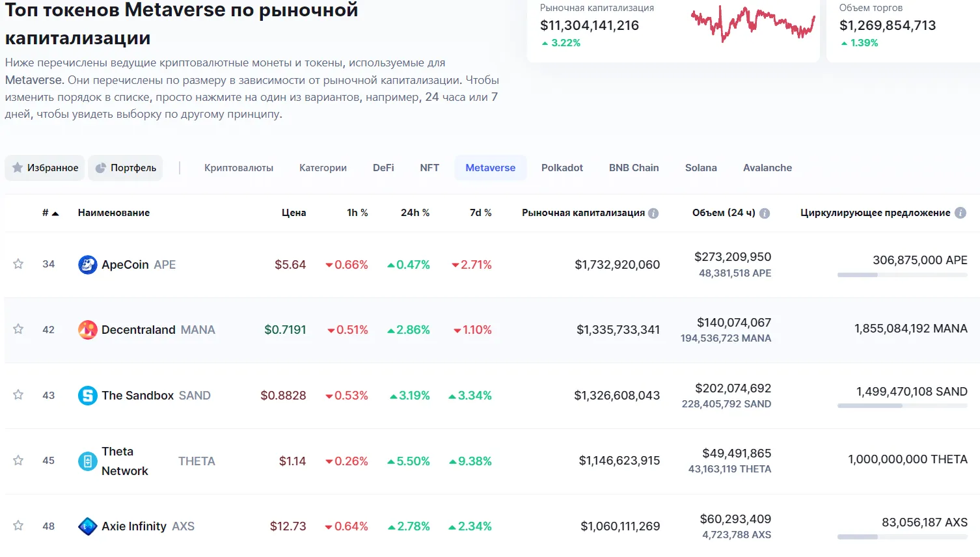Star The Sandbox as a favorite
This screenshot has height=557, width=980.
coord(18,395)
